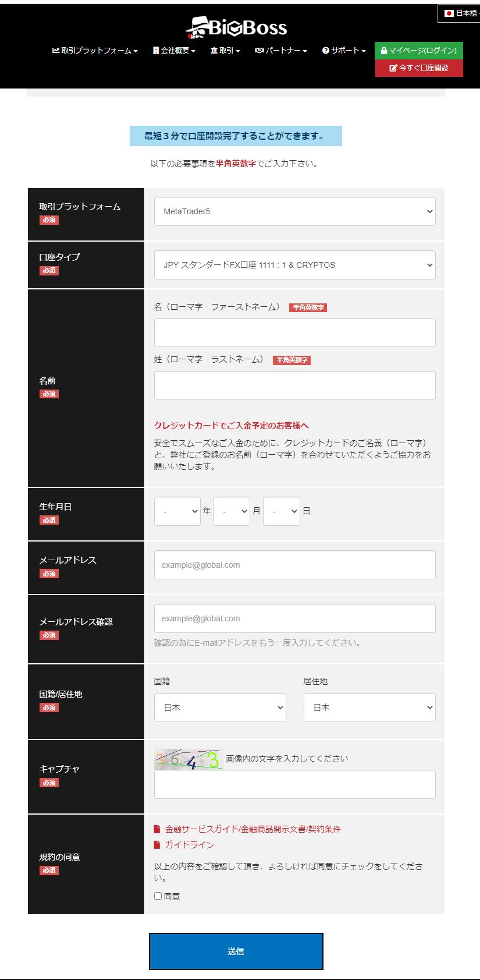Click the captcha image
The width and height of the screenshot is (480, 980).
(x=189, y=759)
